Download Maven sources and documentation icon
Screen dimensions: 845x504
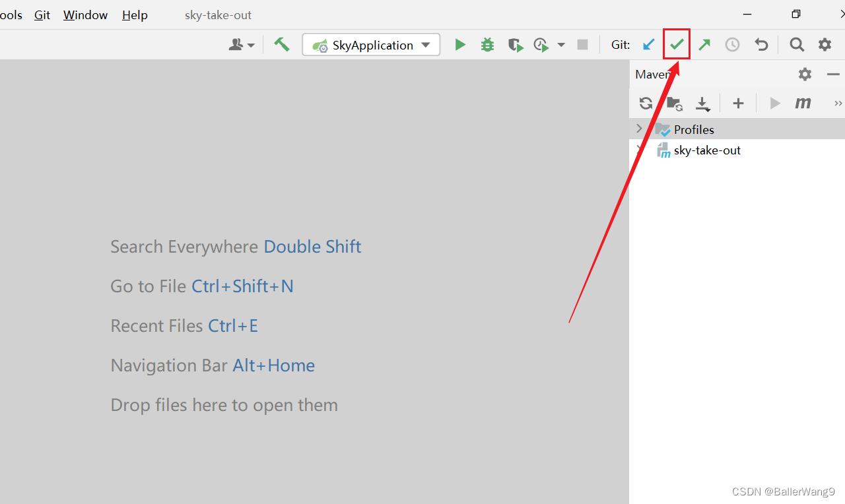point(703,104)
